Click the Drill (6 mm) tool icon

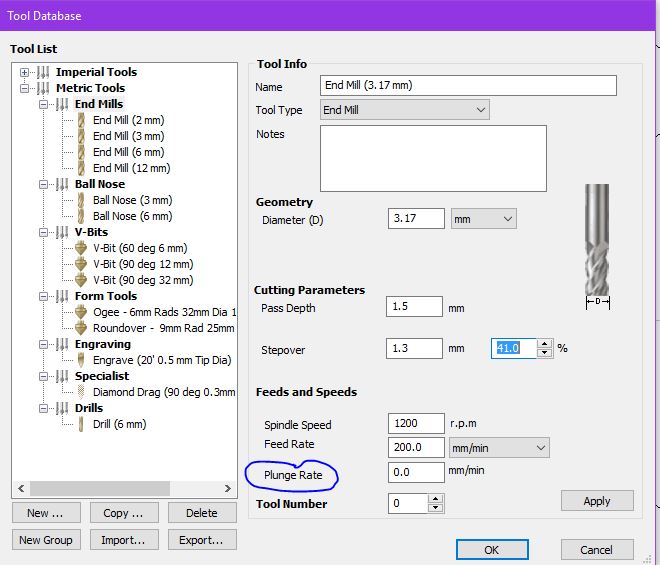coord(81,424)
